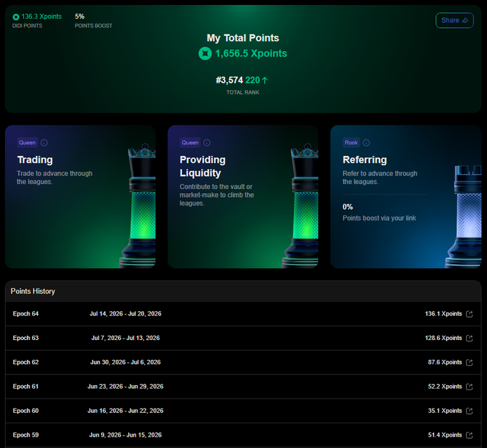Open Epoch 59 external link icon
The width and height of the screenshot is (487, 448).
click(470, 435)
